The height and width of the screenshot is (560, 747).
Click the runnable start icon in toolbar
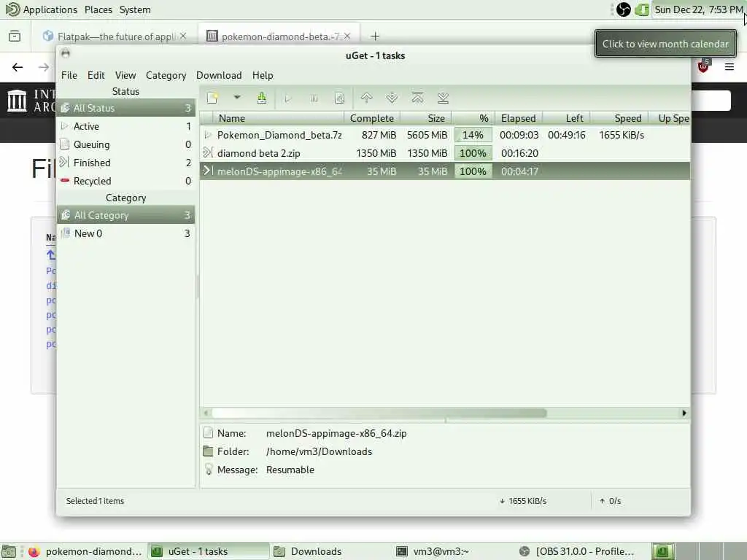[x=287, y=98]
